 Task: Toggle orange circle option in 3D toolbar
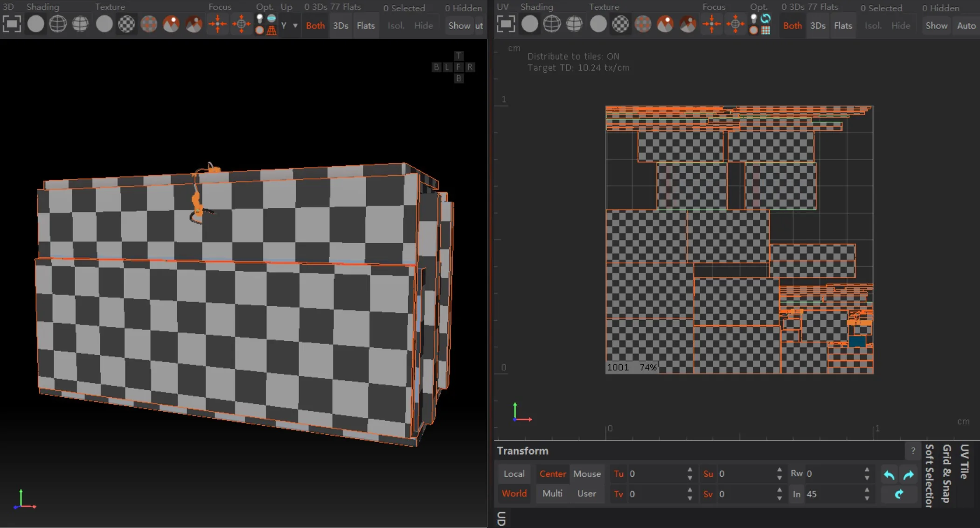260,30
